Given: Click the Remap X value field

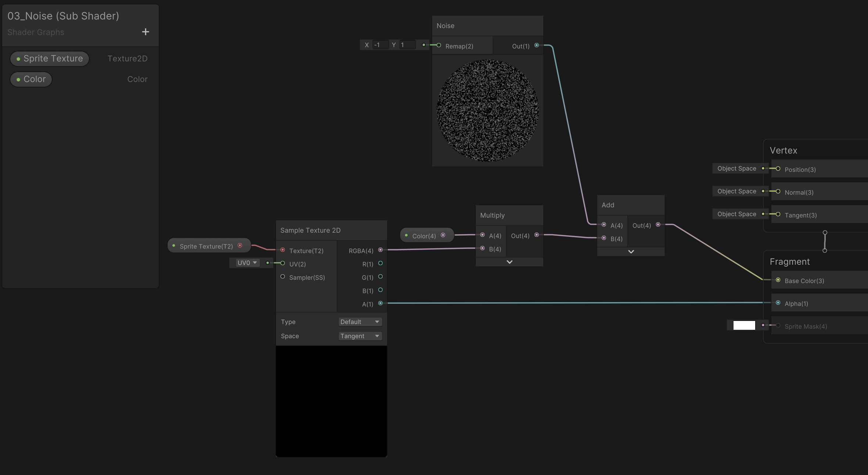Looking at the screenshot, I should pyautogui.click(x=380, y=45).
